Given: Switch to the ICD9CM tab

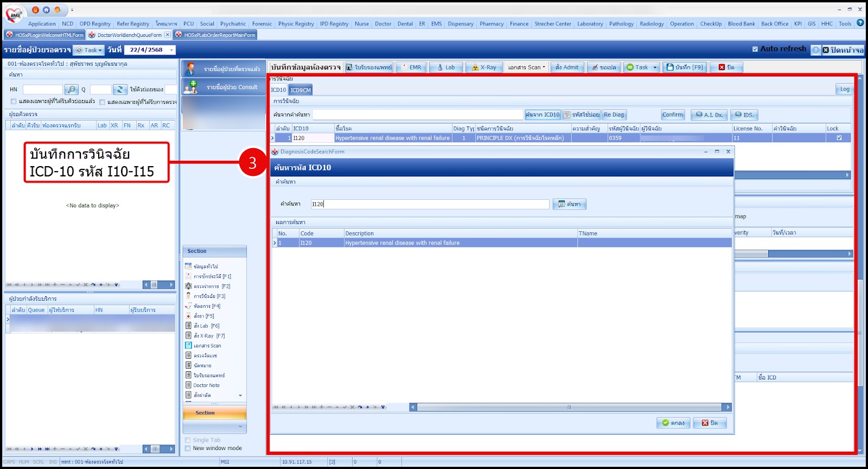Looking at the screenshot, I should [x=300, y=90].
